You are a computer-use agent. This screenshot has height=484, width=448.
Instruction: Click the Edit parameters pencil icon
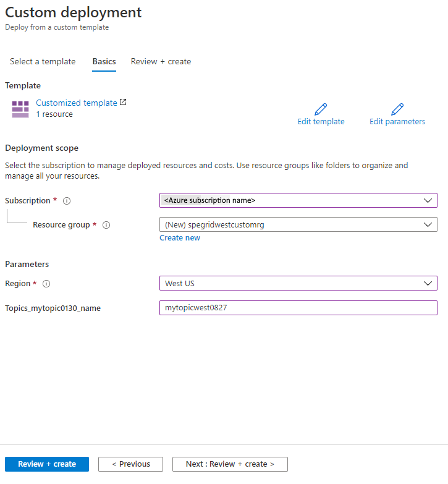pyautogui.click(x=397, y=109)
